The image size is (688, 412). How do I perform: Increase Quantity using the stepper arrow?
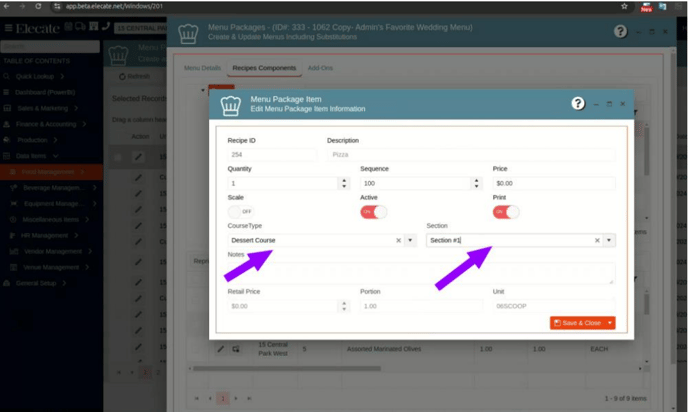344,181
